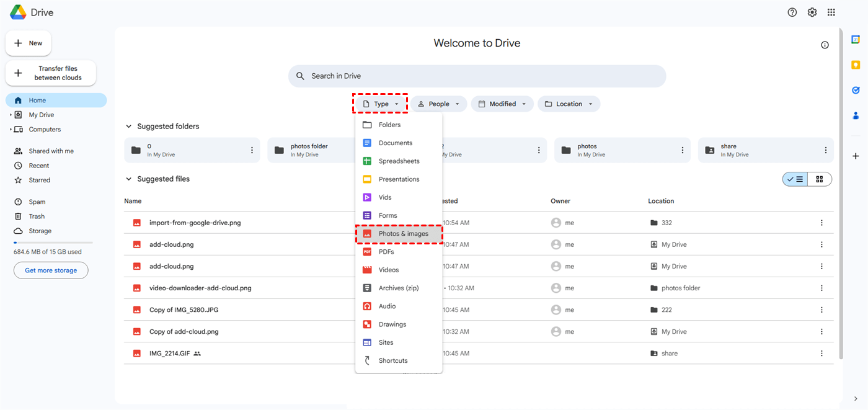Screen dimensions: 868x410
Task: Open Google Calendar in side panel
Action: click(856, 39)
